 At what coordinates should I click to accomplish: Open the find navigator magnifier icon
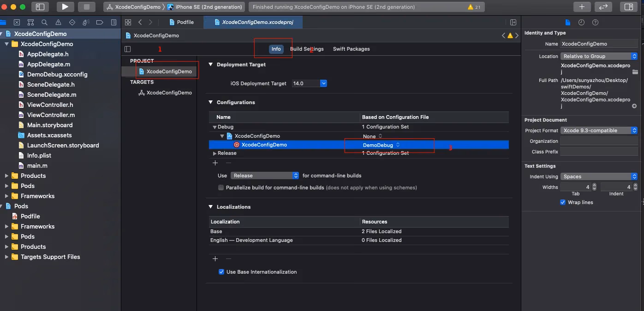[x=44, y=23]
